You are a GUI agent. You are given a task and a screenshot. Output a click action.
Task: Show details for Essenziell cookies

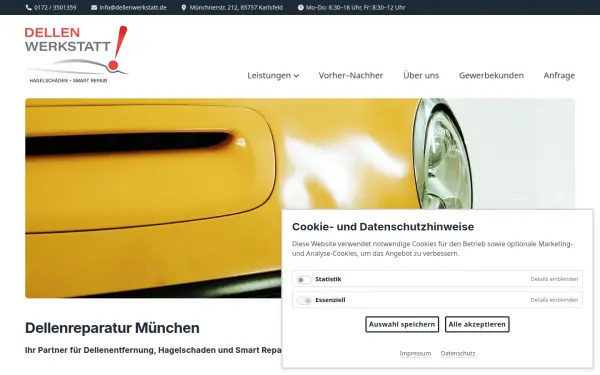click(x=554, y=300)
